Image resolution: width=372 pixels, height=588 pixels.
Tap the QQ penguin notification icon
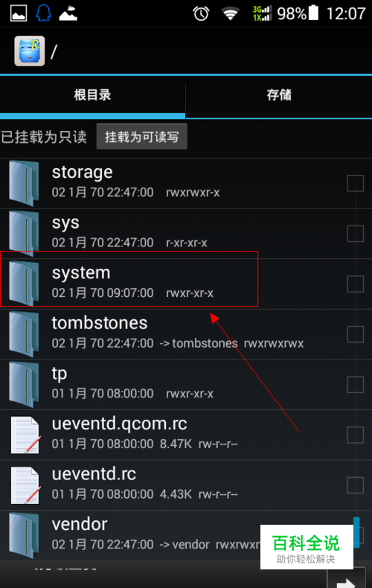43,13
